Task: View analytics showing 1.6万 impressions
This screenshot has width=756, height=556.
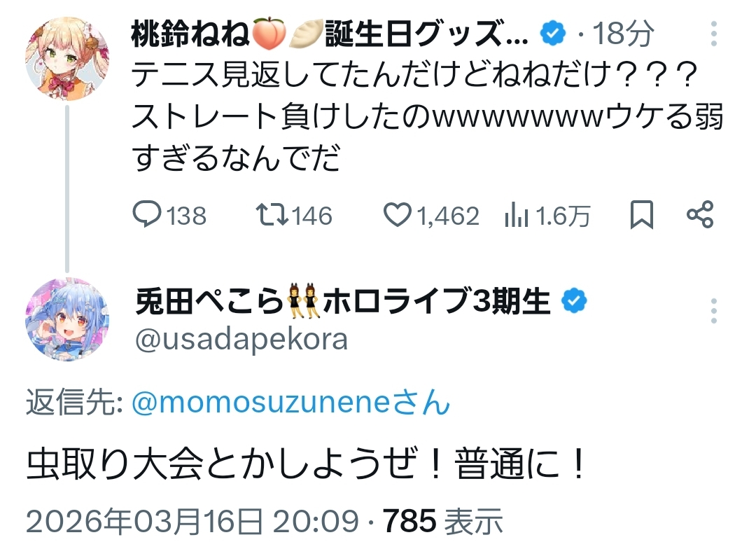Action: pyautogui.click(x=516, y=216)
